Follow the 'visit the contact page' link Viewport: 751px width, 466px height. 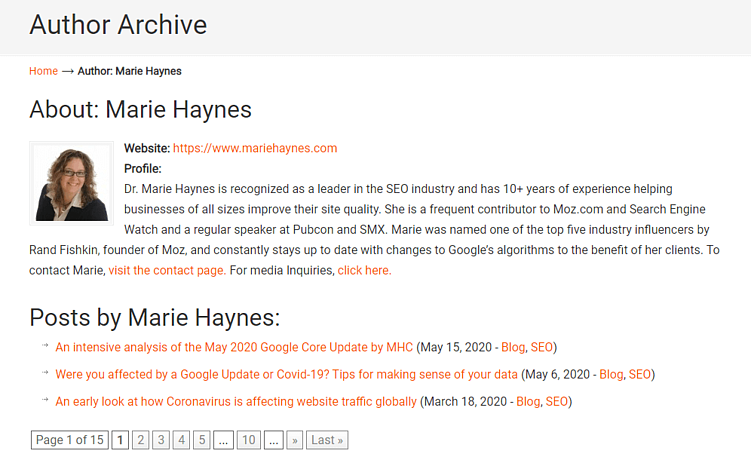click(165, 270)
